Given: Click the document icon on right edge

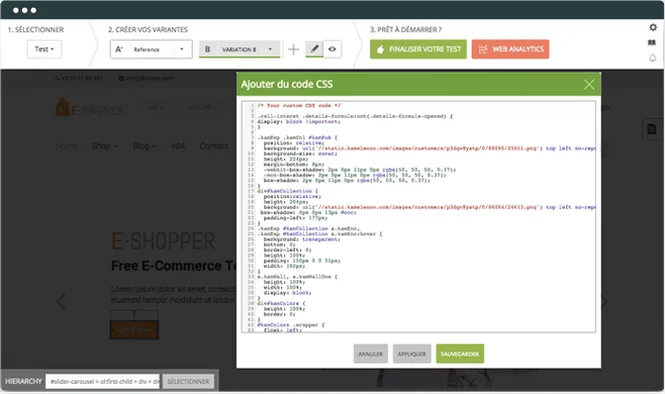Looking at the screenshot, I should [x=652, y=129].
